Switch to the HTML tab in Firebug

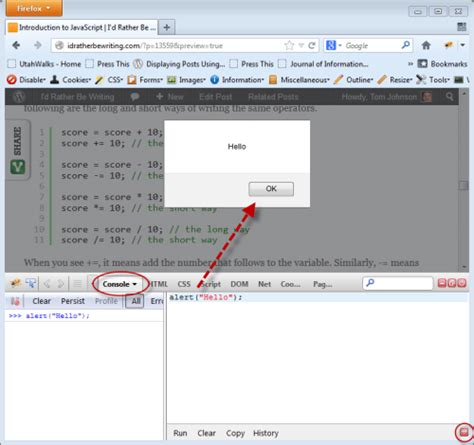pos(158,284)
